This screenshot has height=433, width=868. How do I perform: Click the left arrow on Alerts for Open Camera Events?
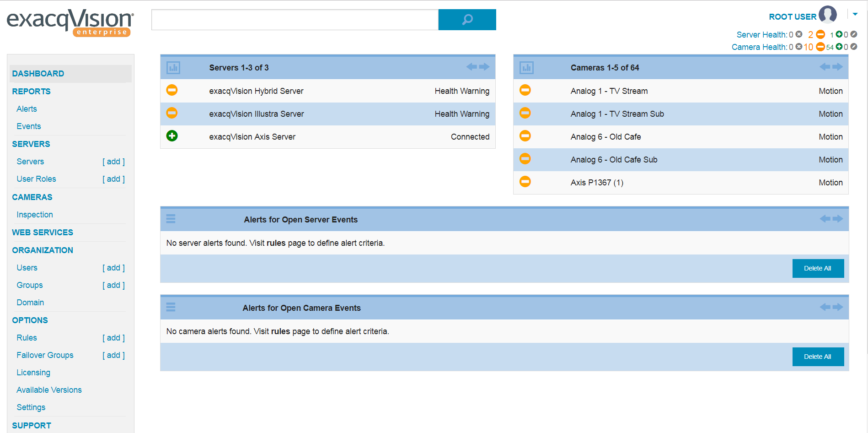pos(825,307)
